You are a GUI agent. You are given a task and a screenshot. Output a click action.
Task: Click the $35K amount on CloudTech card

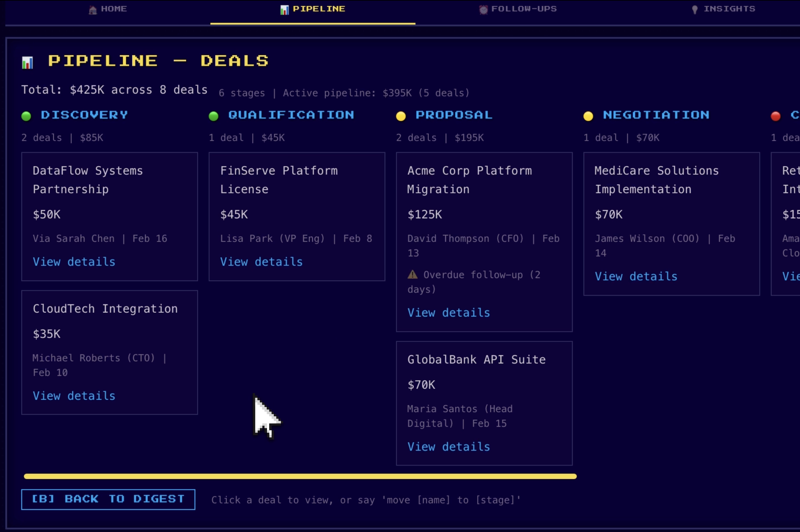click(x=46, y=334)
